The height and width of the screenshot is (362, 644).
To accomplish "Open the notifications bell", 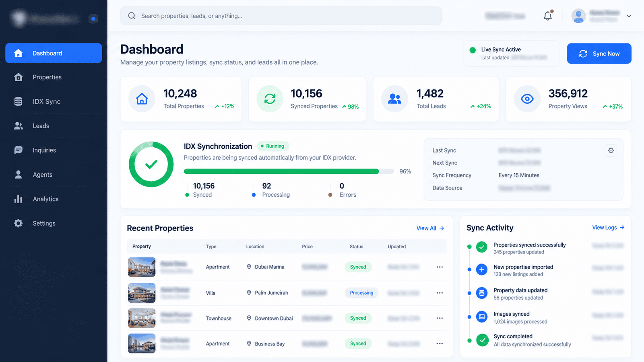I will click(548, 16).
